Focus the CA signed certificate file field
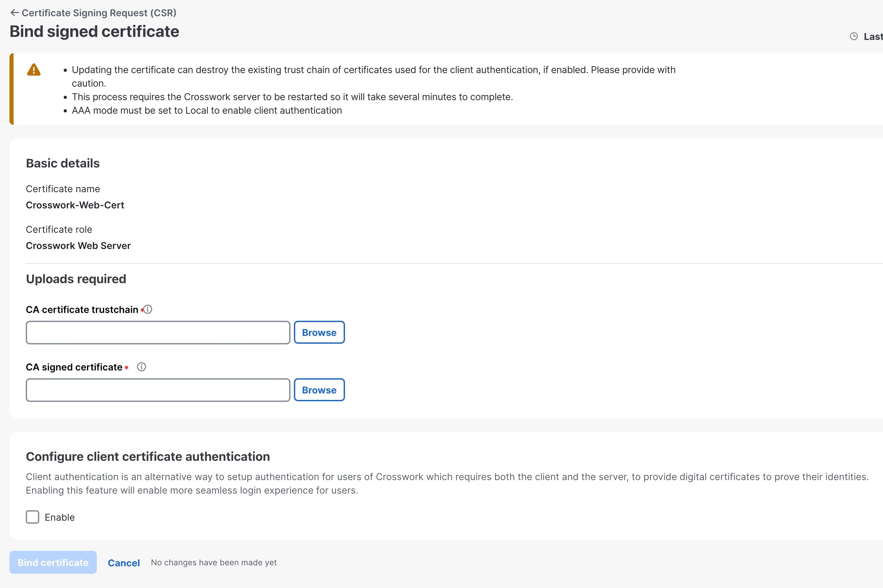The image size is (883, 588). (x=158, y=390)
